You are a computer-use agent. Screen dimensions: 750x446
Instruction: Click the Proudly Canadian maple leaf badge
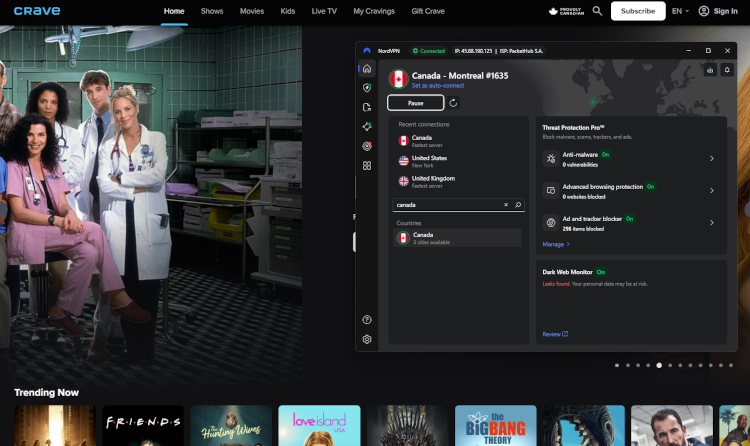click(566, 11)
